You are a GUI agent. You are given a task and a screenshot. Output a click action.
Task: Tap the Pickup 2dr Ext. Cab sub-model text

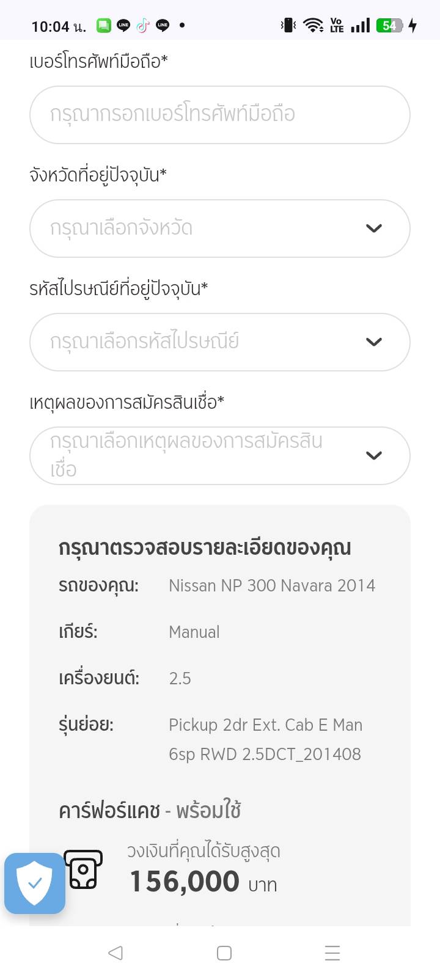[265, 739]
